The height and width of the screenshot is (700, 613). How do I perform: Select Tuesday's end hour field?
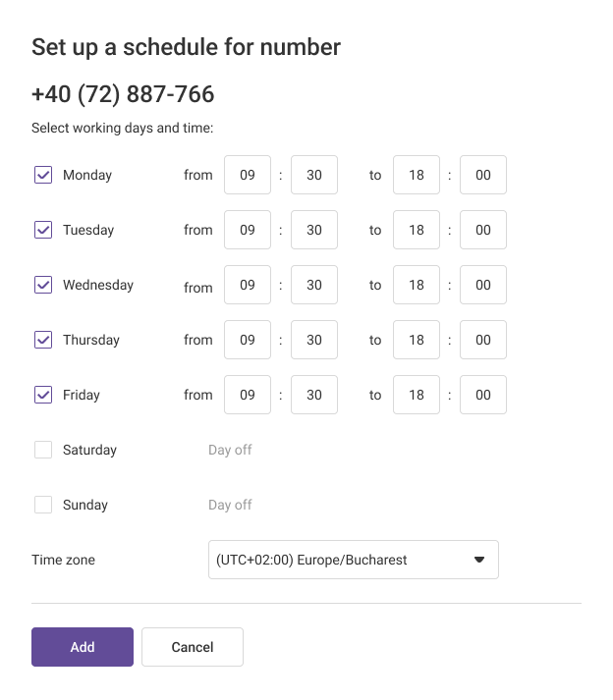pyautogui.click(x=417, y=230)
